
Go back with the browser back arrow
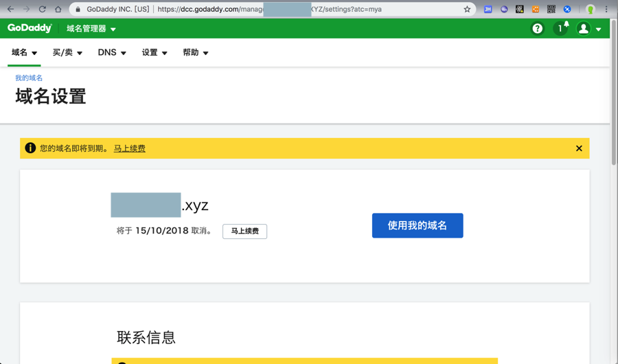click(10, 9)
